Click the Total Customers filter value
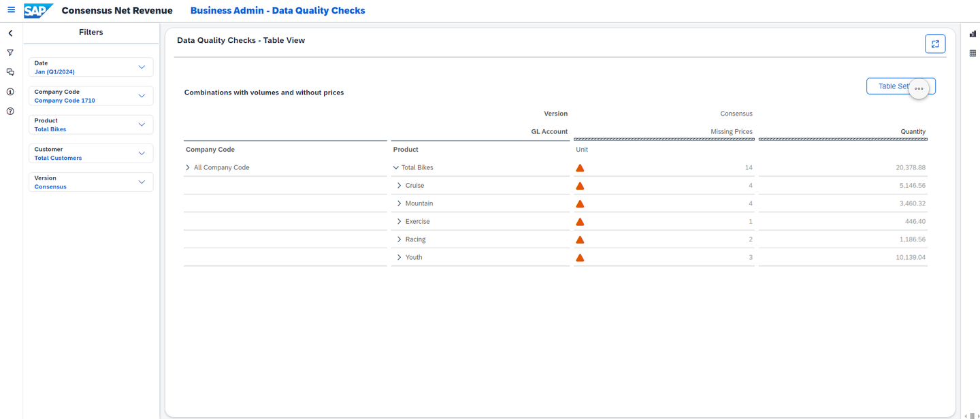Screen dimensions: 980x419 (x=58, y=158)
